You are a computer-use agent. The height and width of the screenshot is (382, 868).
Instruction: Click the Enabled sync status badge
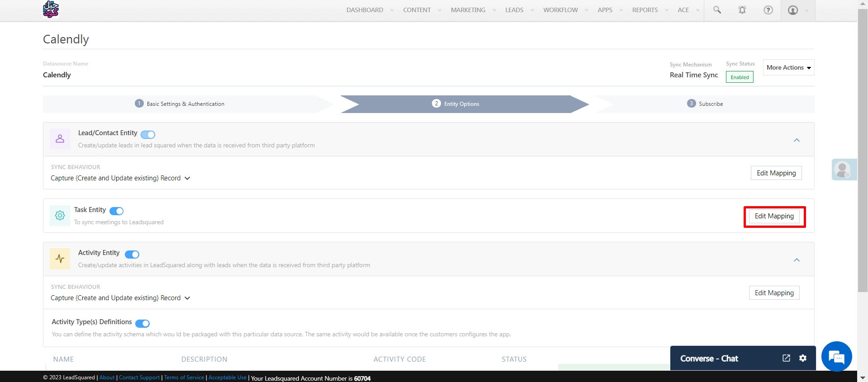point(740,77)
